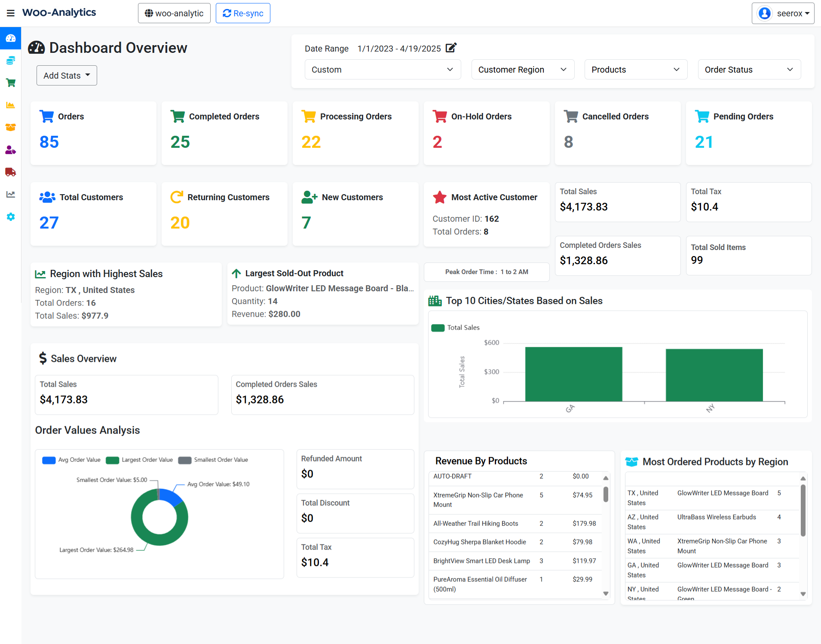Open the green shopping cart orders icon
Viewport: 821px width, 644px height.
[x=10, y=82]
